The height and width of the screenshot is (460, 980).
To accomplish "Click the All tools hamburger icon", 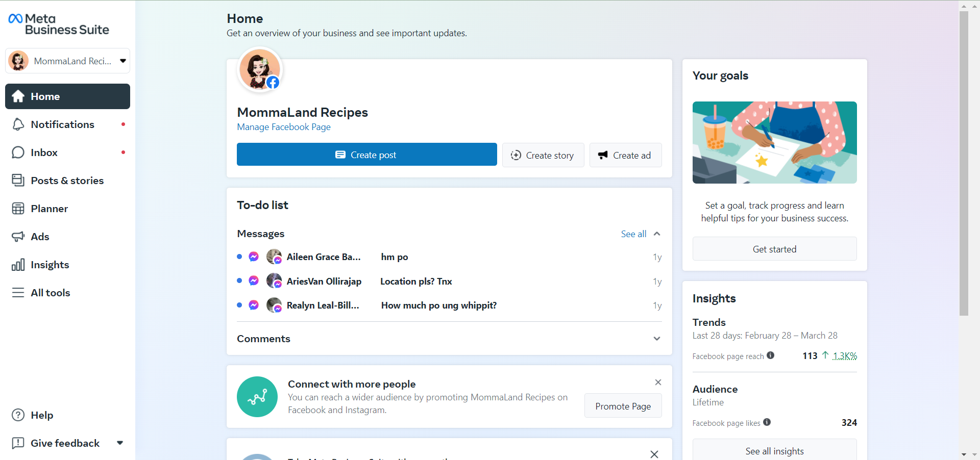I will click(x=18, y=293).
